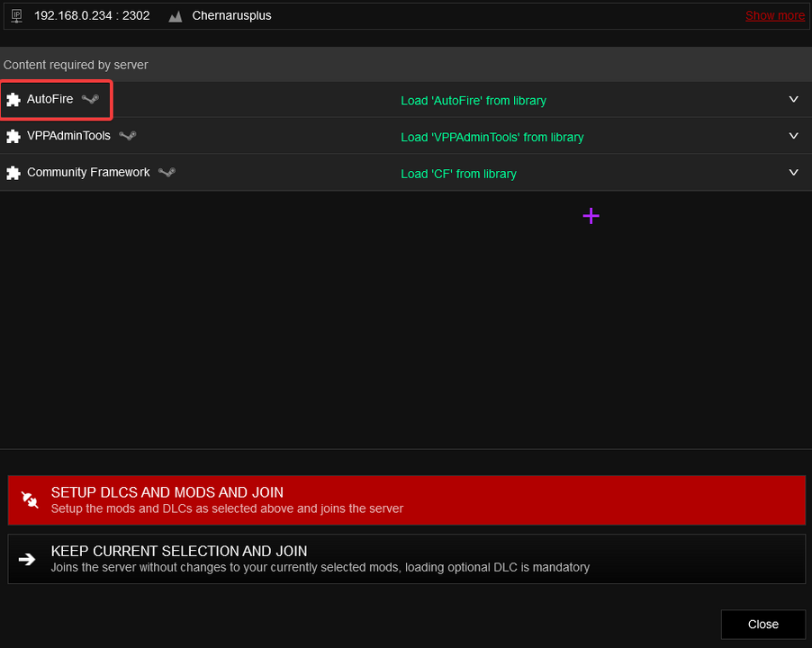Click the Steam icon beside Community Framework
Viewport: 812px width, 648px height.
point(167,173)
